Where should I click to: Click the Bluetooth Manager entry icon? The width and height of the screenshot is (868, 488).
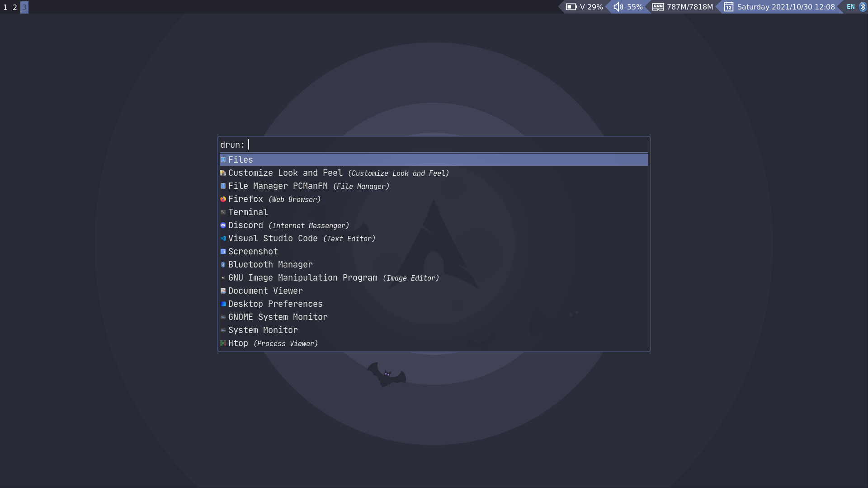click(223, 265)
